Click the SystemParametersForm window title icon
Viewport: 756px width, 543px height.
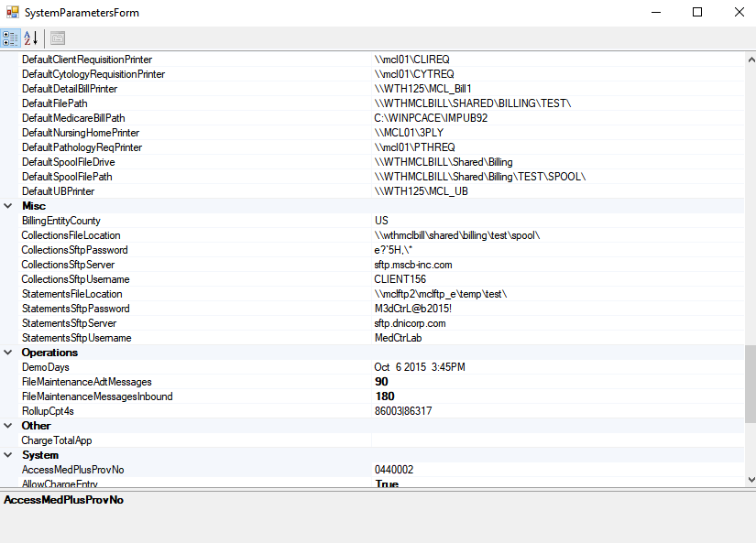(x=12, y=13)
